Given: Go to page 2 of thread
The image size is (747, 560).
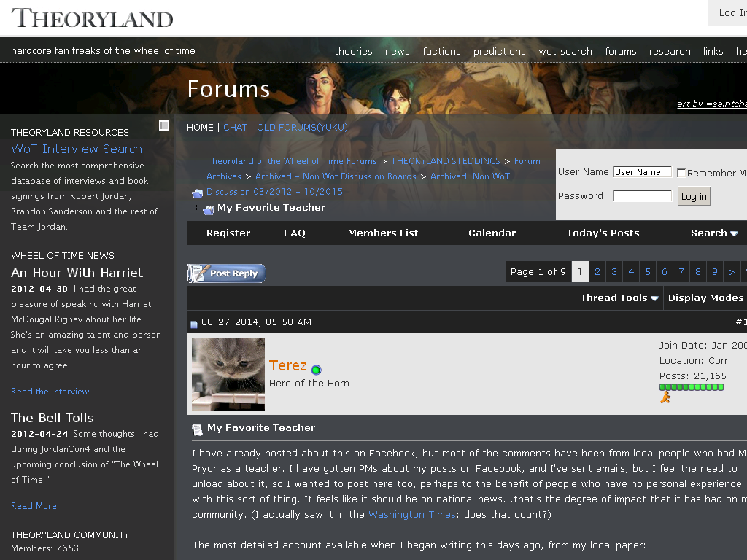Looking at the screenshot, I should tap(597, 271).
